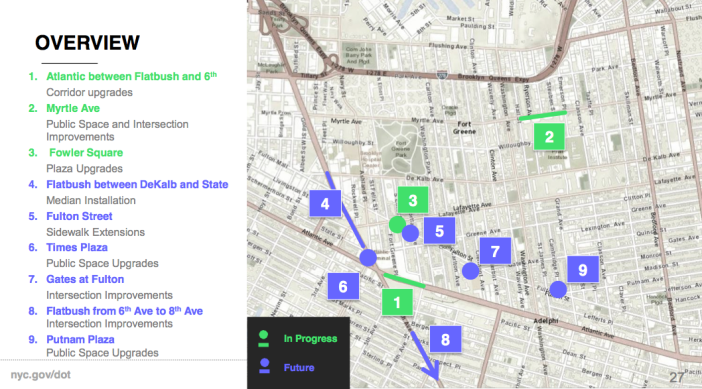Viewport: 702px width, 389px height.
Task: Select the blue number 5 marker
Action: click(439, 231)
